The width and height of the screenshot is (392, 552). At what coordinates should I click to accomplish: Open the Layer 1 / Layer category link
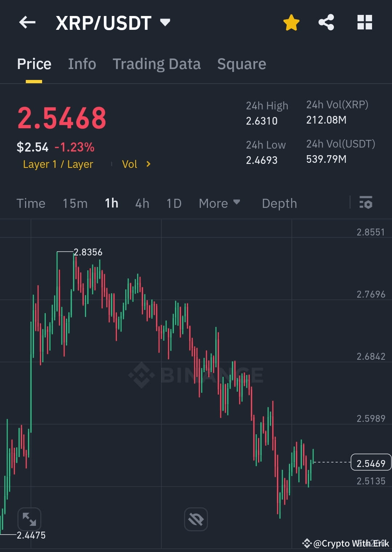[58, 164]
